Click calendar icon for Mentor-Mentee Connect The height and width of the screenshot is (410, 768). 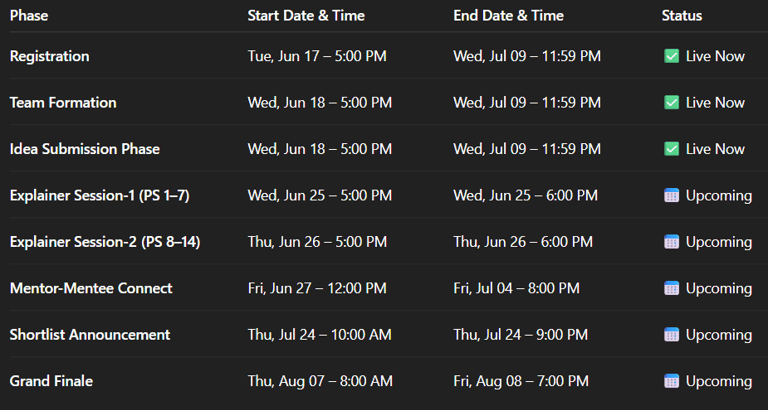(x=671, y=288)
